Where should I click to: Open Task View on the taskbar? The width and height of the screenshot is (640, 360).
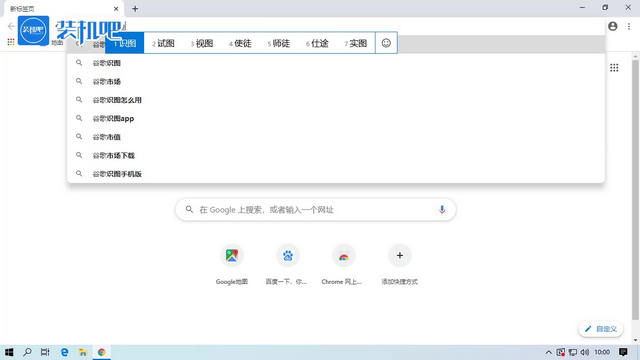pyautogui.click(x=45, y=352)
